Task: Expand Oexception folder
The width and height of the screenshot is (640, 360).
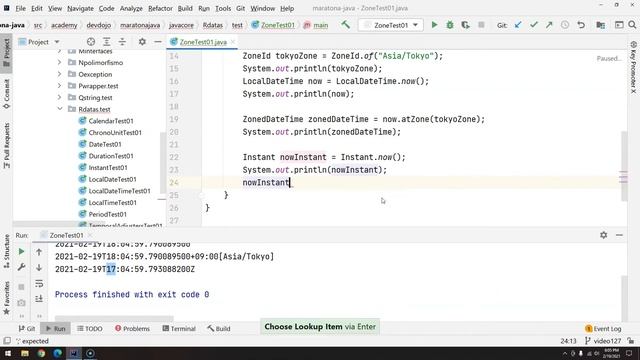Action: point(60,74)
